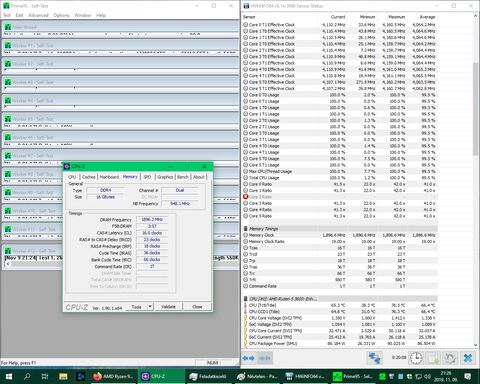Switch to HWiNFO64 taskbar button
Viewport: 480px width, 384px height.
[x=305, y=377]
